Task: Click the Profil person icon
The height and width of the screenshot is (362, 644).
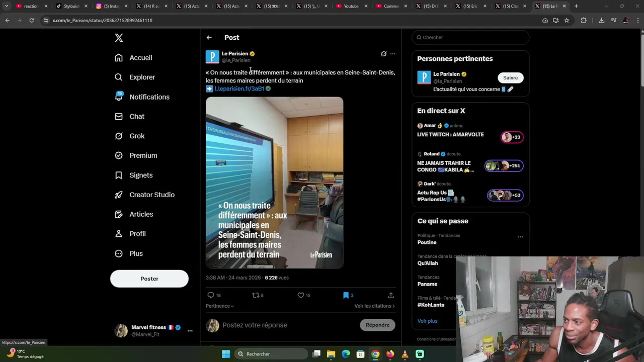Action: pyautogui.click(x=119, y=234)
